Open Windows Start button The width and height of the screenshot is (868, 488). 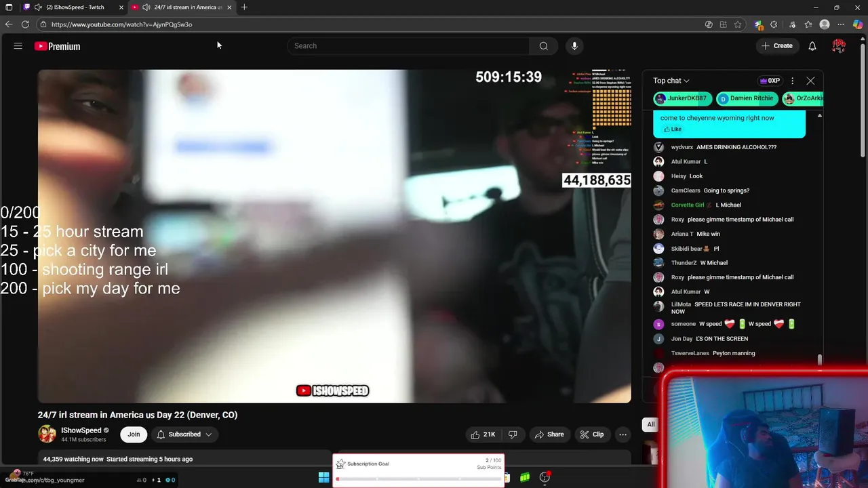(x=323, y=477)
